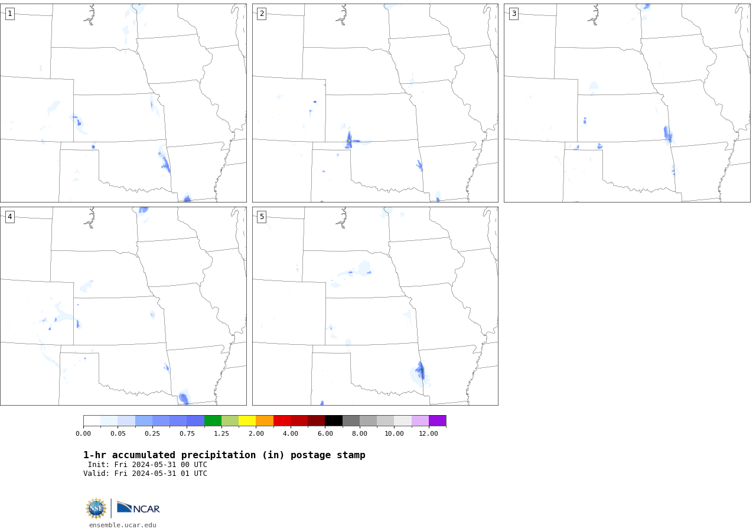This screenshot has height=532, width=756.
Task: Click the boxed number 4 panel label
Action: coord(9,217)
